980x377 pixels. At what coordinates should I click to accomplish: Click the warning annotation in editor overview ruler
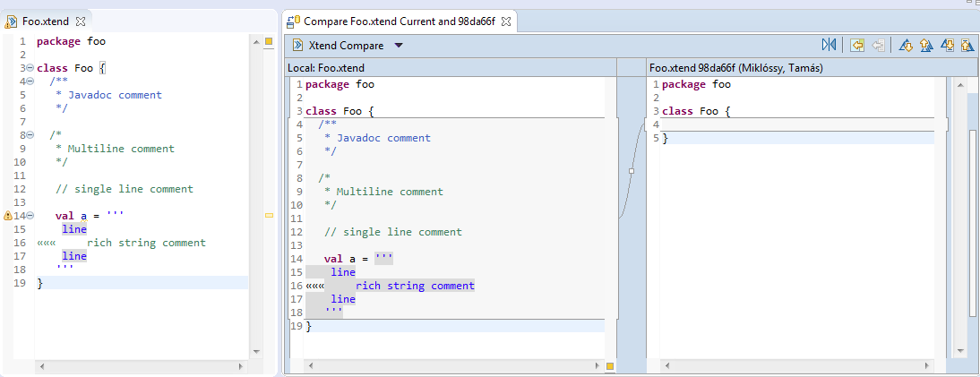270,215
